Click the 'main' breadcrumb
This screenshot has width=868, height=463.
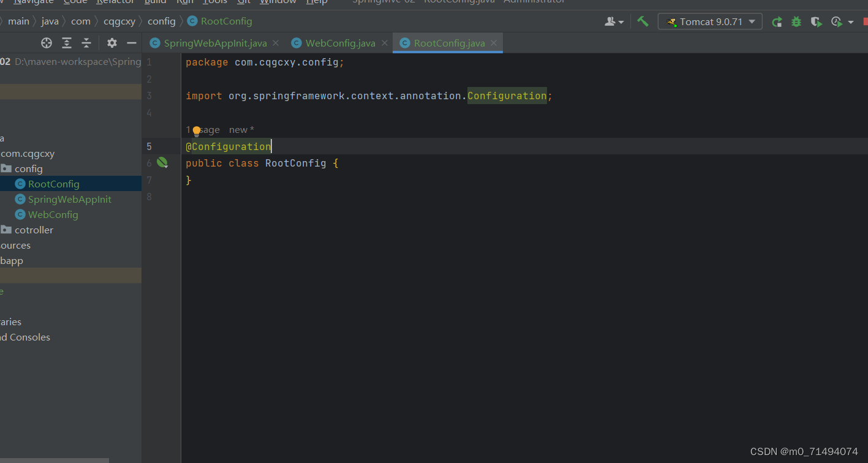click(x=18, y=21)
